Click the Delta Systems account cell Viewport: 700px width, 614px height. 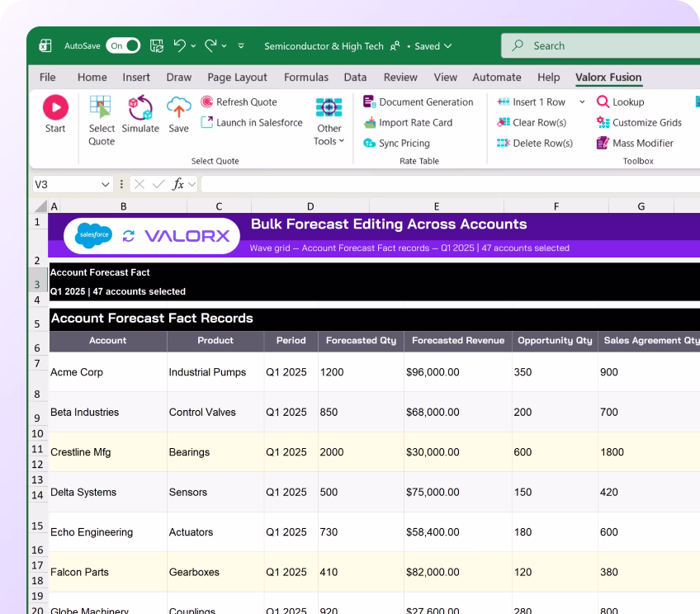click(108, 492)
